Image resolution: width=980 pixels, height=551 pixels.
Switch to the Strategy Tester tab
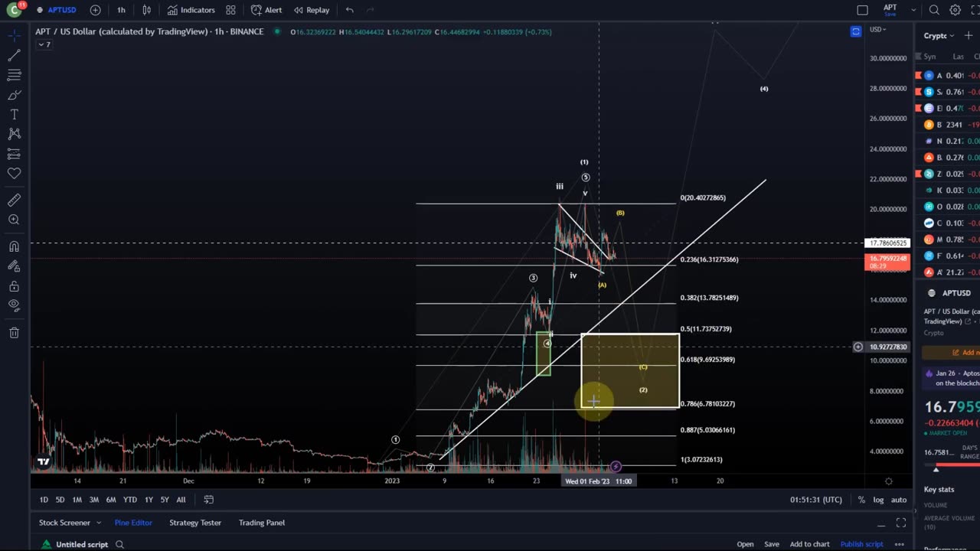click(195, 523)
